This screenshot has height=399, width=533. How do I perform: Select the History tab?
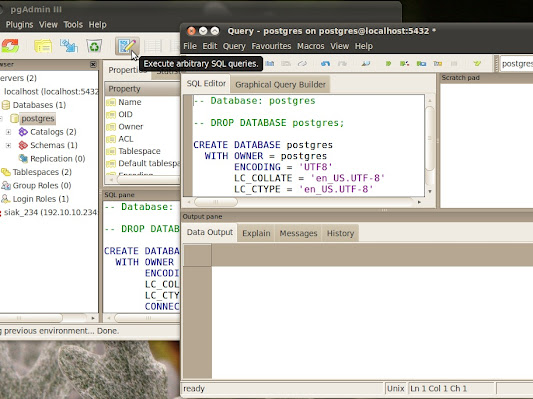[x=340, y=233]
